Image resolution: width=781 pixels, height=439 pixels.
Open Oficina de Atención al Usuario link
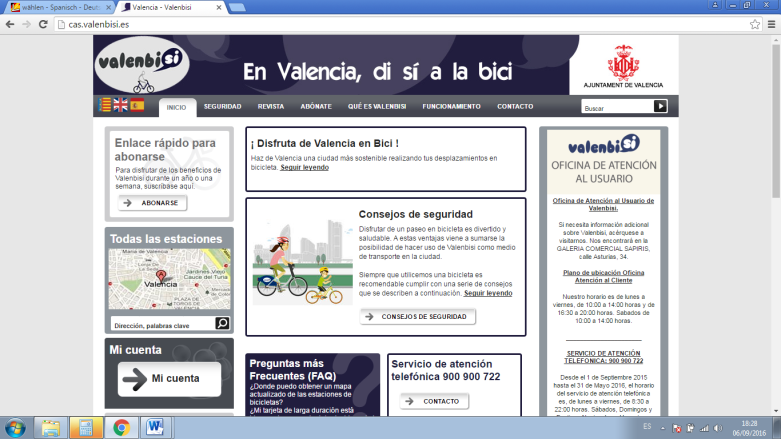point(603,204)
